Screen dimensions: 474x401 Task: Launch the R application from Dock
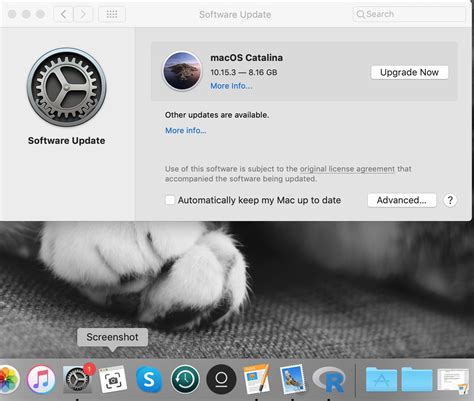click(x=329, y=380)
